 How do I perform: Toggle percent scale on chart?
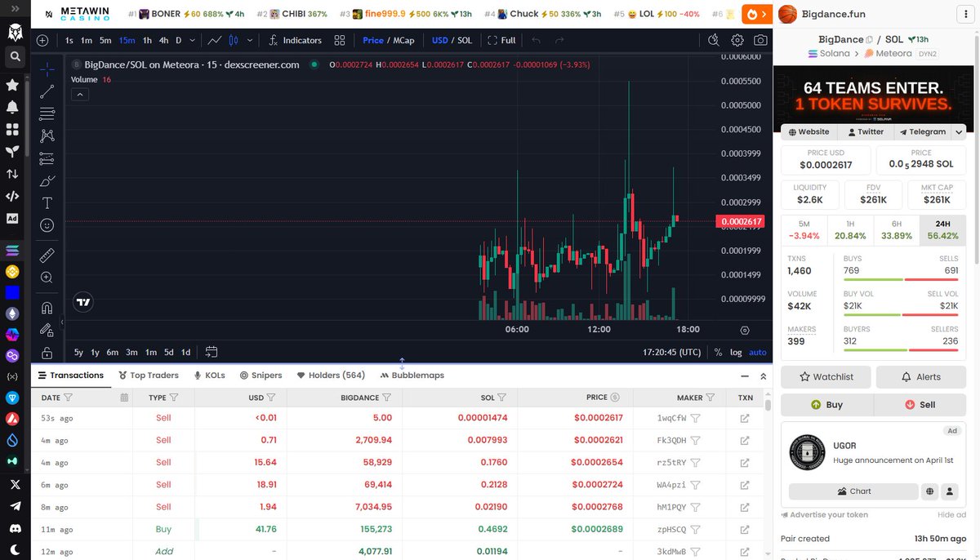coord(718,352)
